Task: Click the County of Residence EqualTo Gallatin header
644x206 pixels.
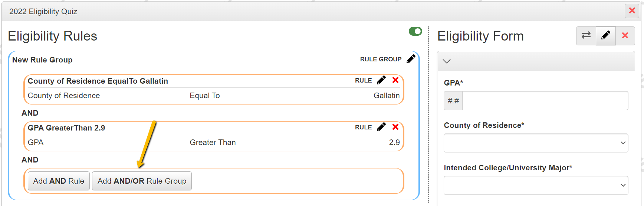Action: [98, 81]
